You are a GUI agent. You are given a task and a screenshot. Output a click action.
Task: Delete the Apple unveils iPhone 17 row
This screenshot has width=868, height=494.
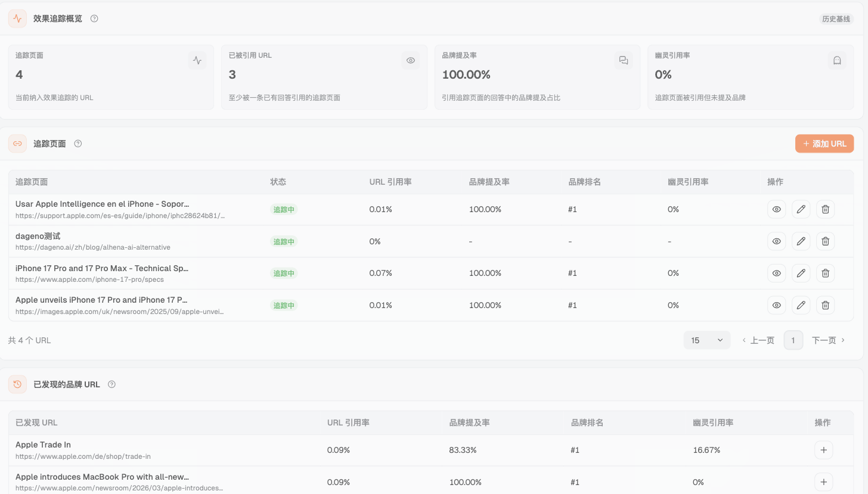[825, 305]
